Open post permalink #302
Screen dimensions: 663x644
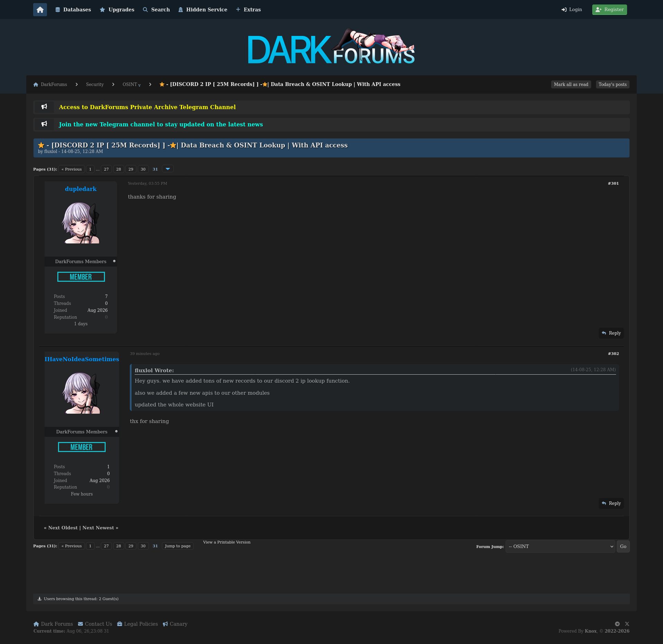click(x=613, y=354)
